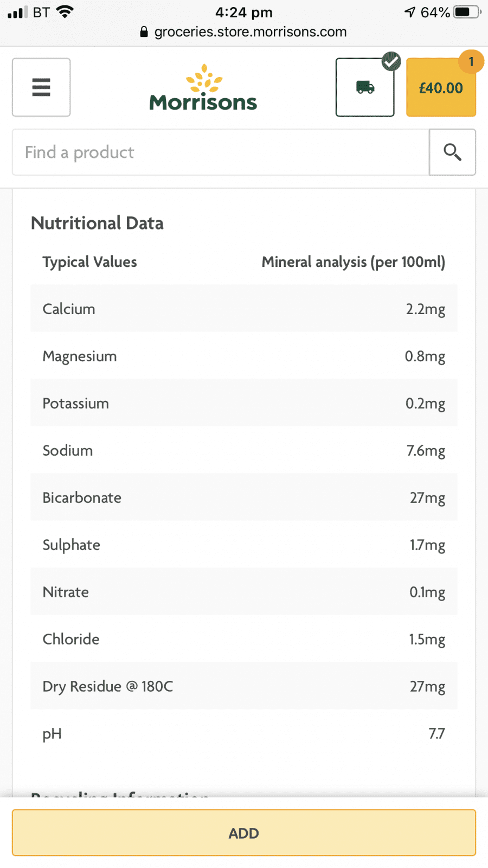
Task: Click the Find a product search field
Action: (221, 152)
